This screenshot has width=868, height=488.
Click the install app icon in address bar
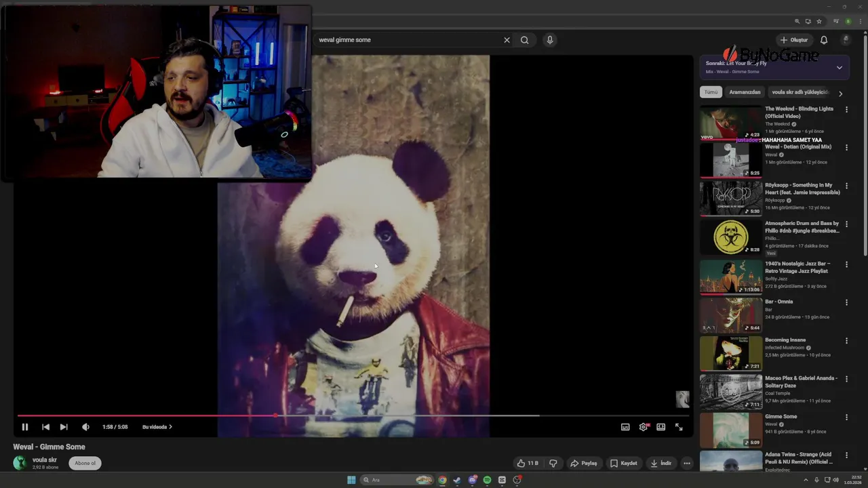808,21
